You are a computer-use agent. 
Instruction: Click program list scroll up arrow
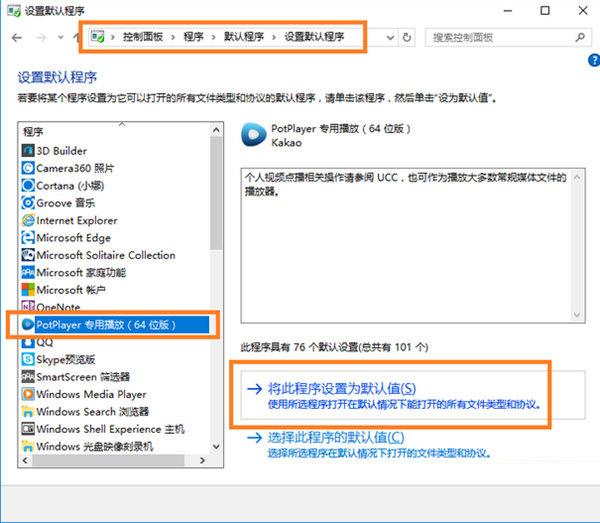tap(216, 130)
